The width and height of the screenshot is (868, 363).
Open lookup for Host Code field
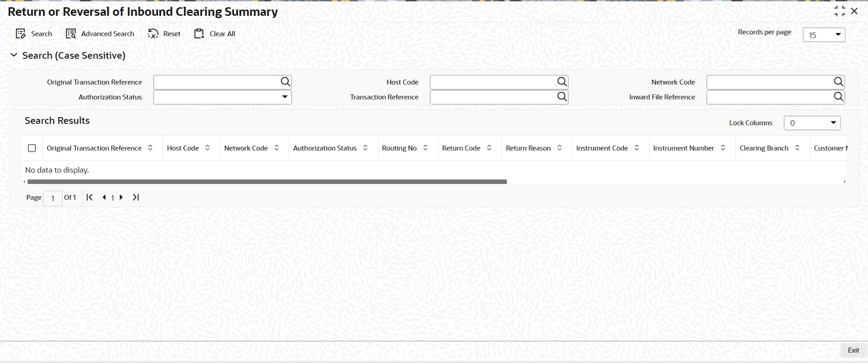click(x=562, y=82)
